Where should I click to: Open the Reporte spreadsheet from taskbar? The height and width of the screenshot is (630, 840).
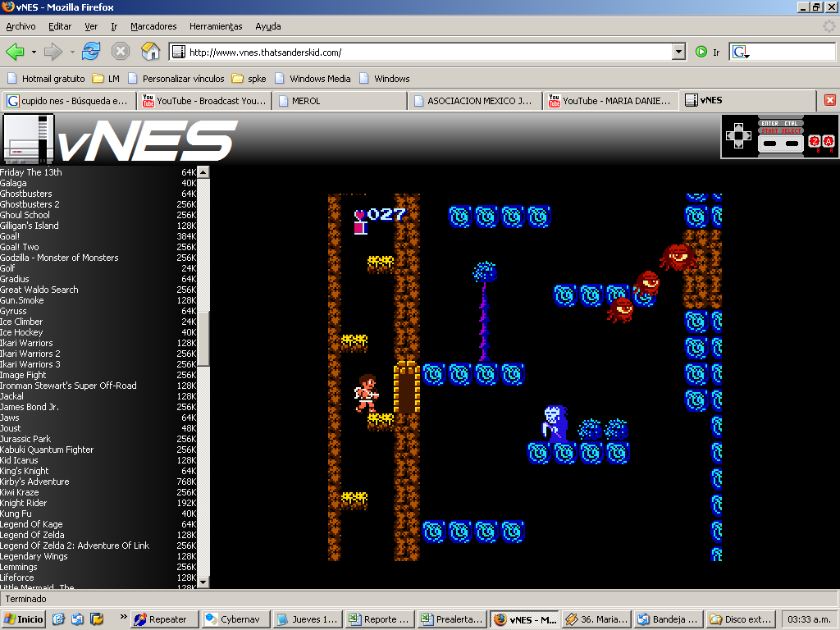(379, 619)
